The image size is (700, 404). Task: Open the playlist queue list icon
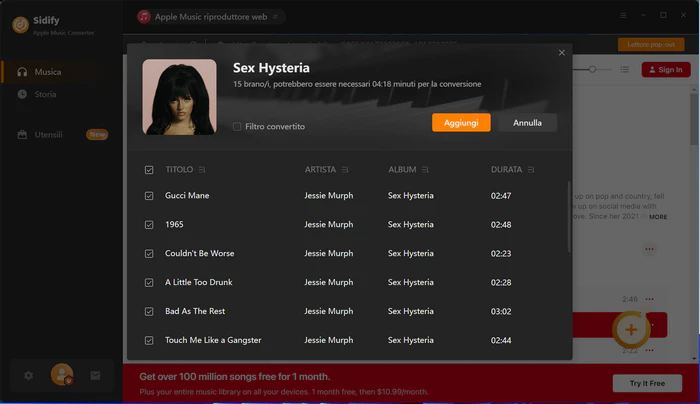tap(625, 69)
